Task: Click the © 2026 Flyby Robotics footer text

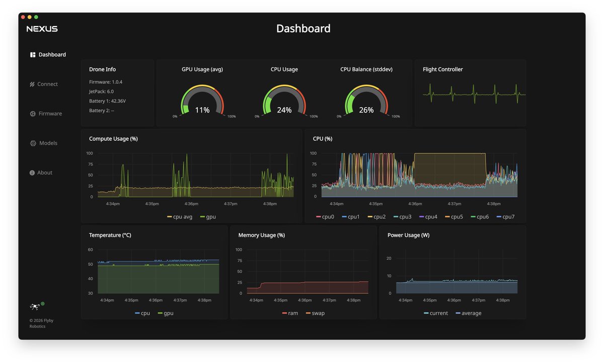Action: (x=41, y=323)
